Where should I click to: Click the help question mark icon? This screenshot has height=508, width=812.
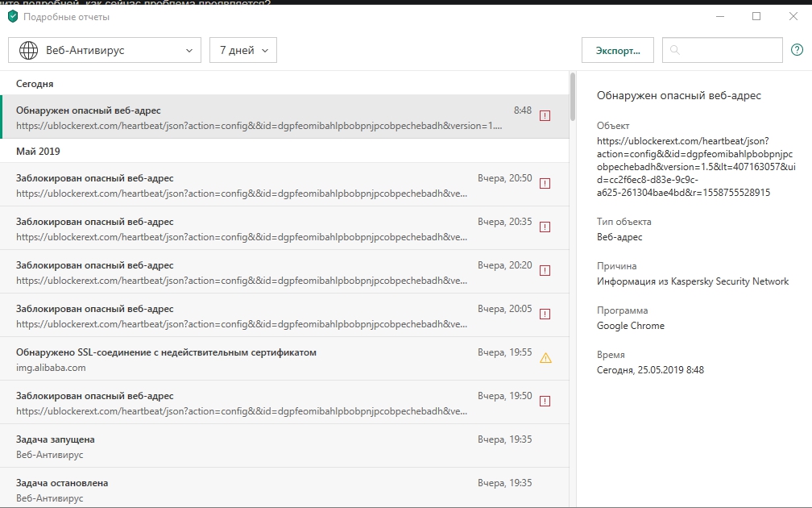(797, 50)
